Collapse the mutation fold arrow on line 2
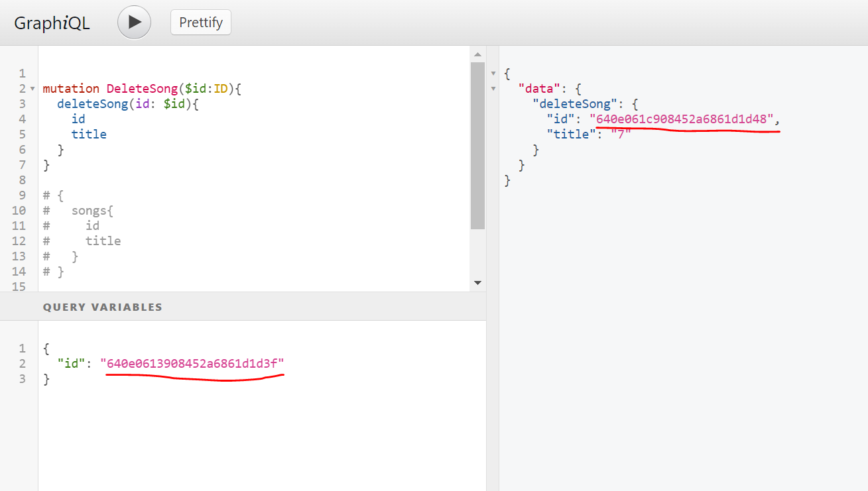Image resolution: width=868 pixels, height=491 pixels. point(32,89)
